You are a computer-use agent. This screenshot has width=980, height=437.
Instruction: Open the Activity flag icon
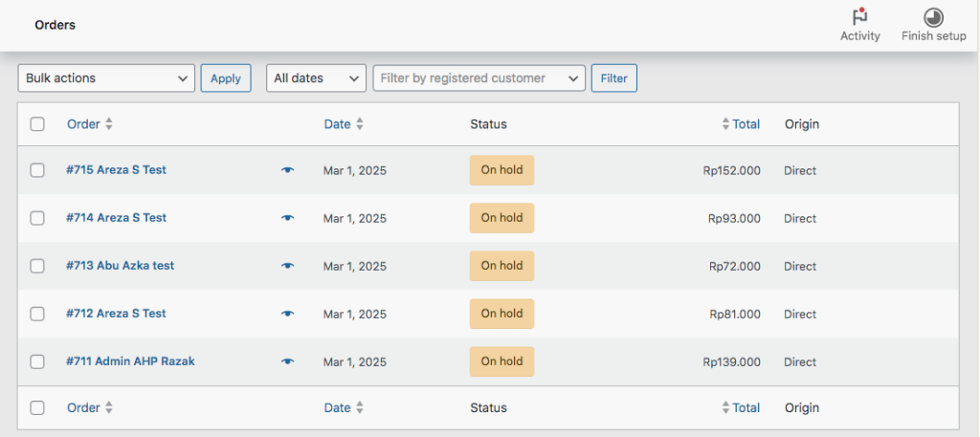click(859, 18)
